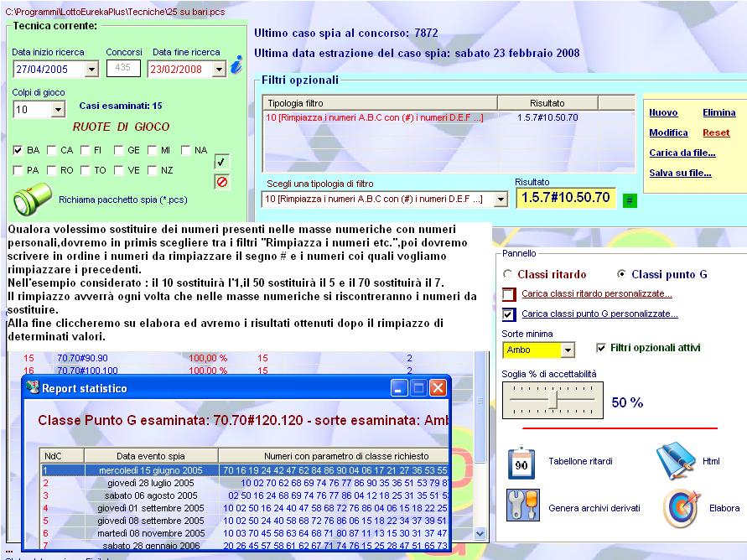Click the Nuovo filter link
Image resolution: width=747 pixels, height=560 pixels.
(x=663, y=113)
